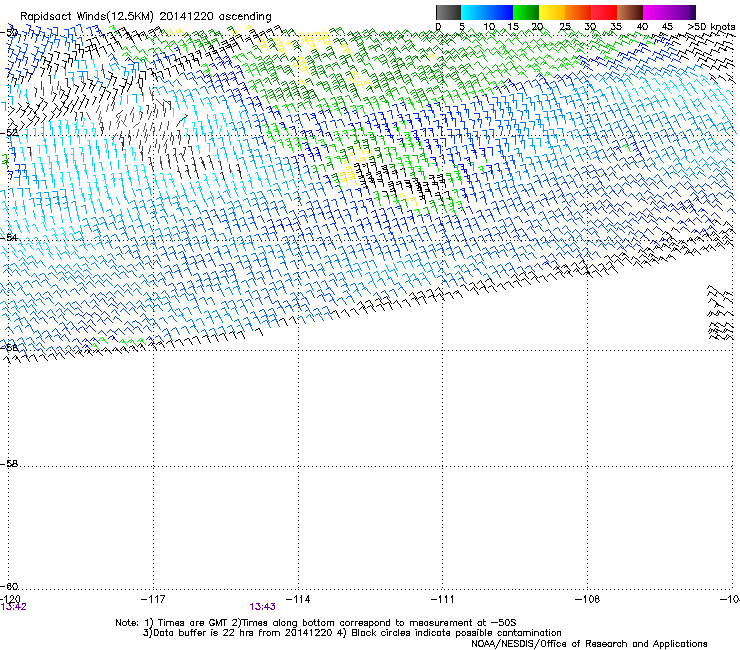Click the green 15-20 knots legend swatch

click(x=526, y=12)
